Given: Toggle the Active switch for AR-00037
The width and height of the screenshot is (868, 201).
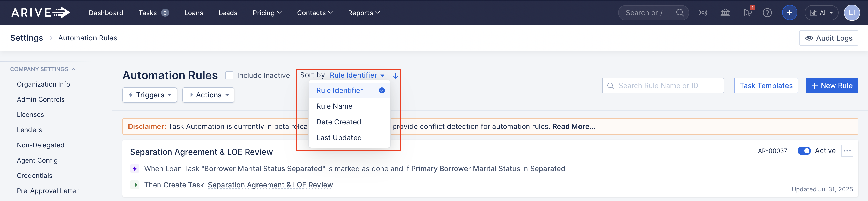Looking at the screenshot, I should coord(804,151).
